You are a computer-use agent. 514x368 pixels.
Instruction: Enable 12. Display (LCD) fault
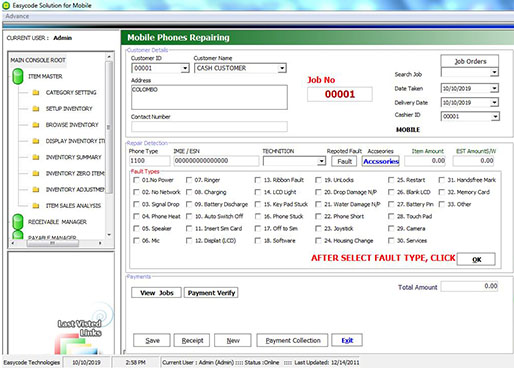tap(189, 240)
